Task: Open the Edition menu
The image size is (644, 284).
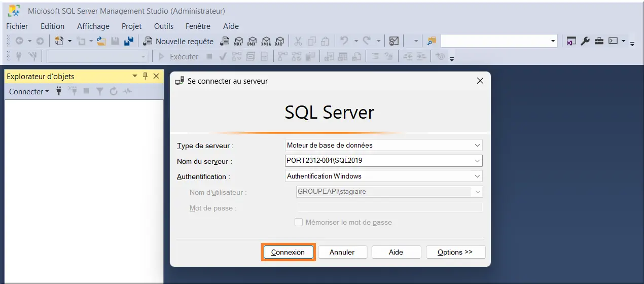Action: tap(53, 26)
